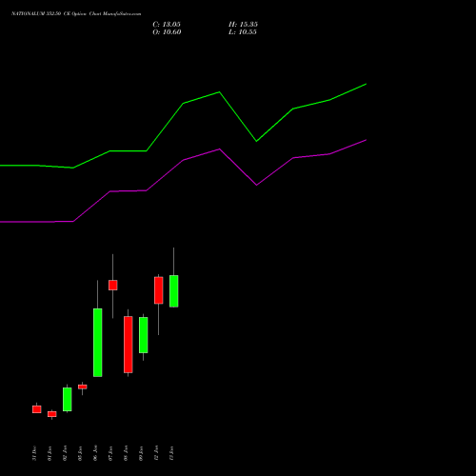Select the 02 Jan date label
The image size is (476, 476).
pos(65,453)
